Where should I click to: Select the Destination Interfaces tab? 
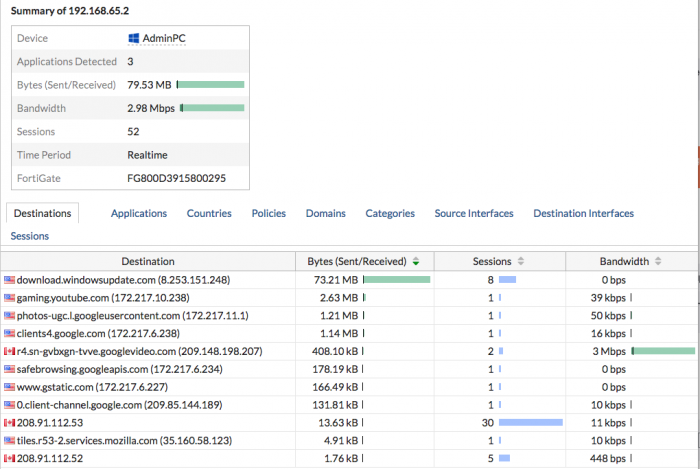pyautogui.click(x=583, y=213)
